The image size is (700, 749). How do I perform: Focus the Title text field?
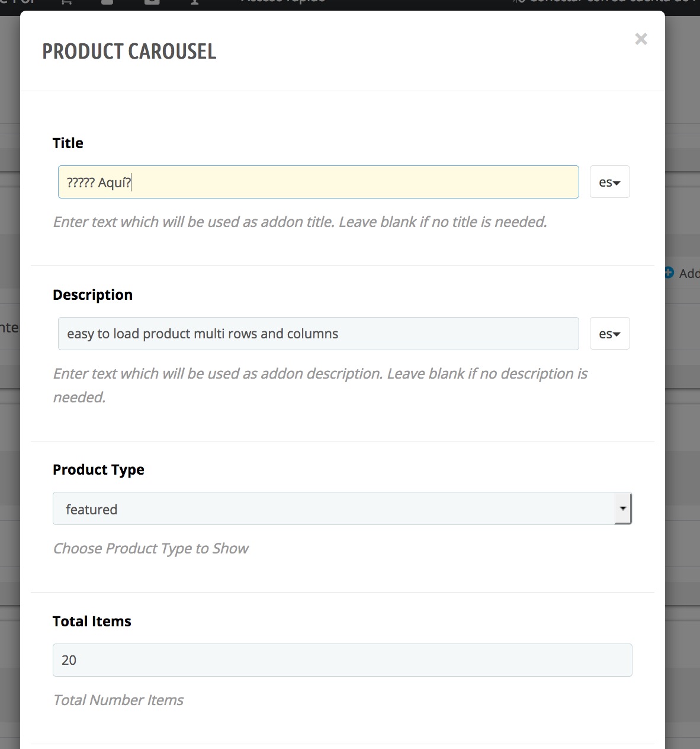[x=318, y=182]
